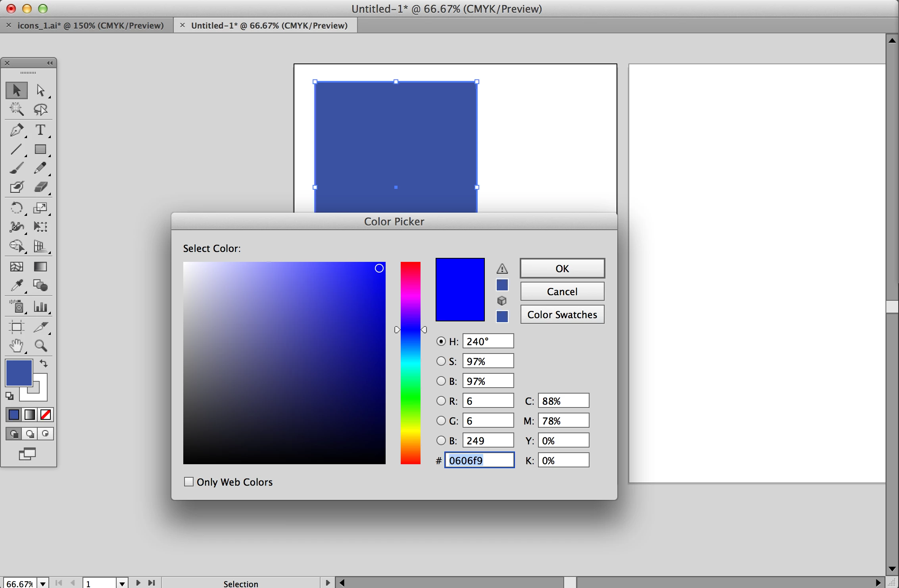899x588 pixels.
Task: Click the Color Swatches button
Action: pyautogui.click(x=562, y=315)
